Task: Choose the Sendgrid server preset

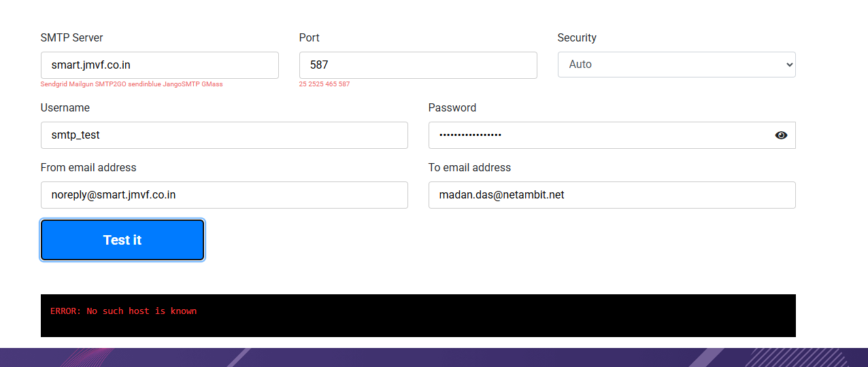Action: pos(54,84)
